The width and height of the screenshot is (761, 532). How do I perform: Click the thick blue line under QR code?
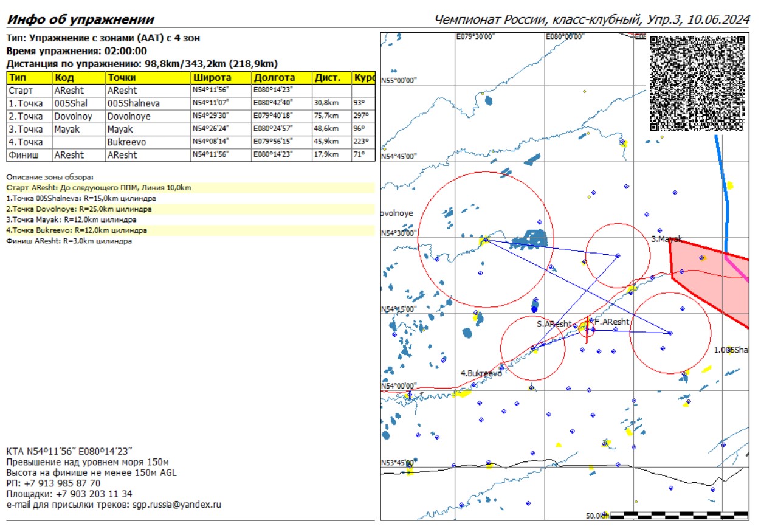724,195
